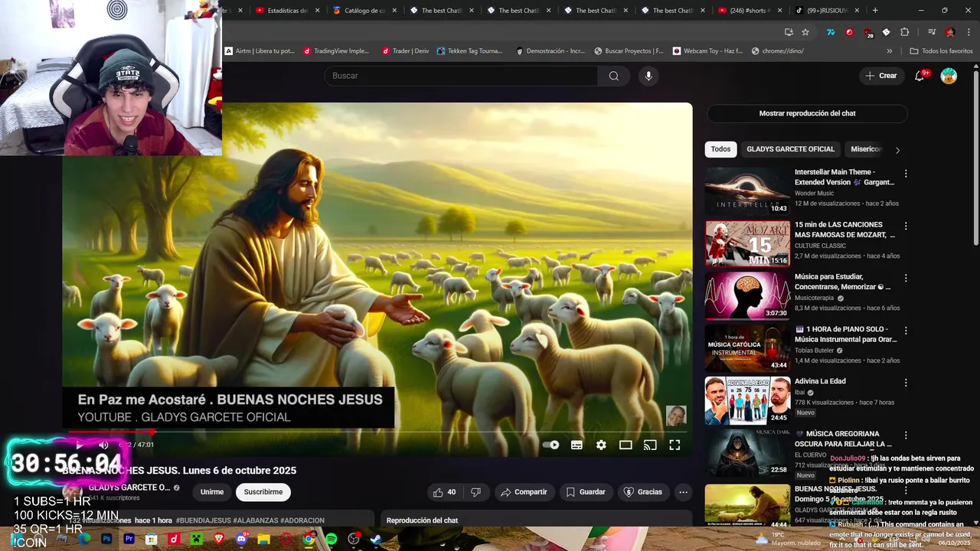Enter fullscreen video mode
This screenshot has height=551, width=980.
[x=675, y=445]
